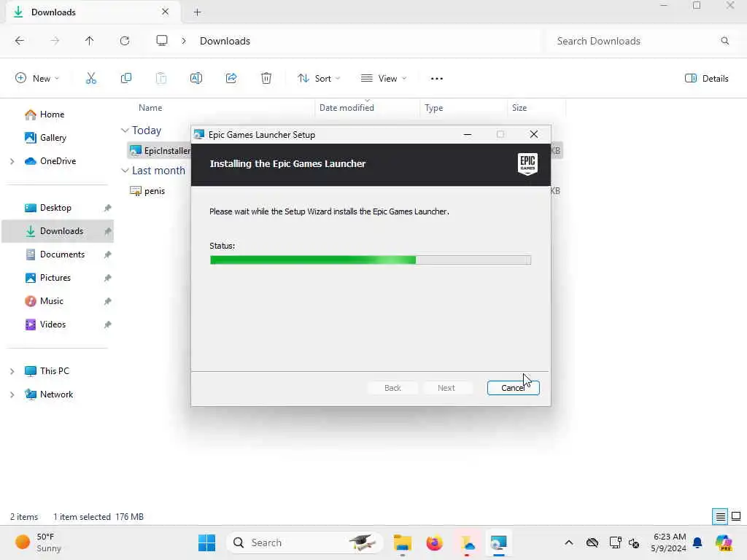Click the Copy icon in the toolbar

(126, 79)
